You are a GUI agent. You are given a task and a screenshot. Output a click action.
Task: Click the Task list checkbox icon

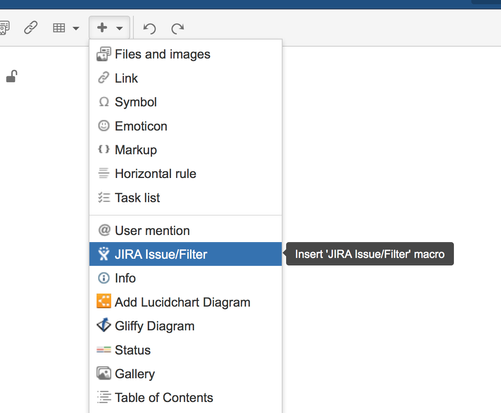tap(104, 198)
